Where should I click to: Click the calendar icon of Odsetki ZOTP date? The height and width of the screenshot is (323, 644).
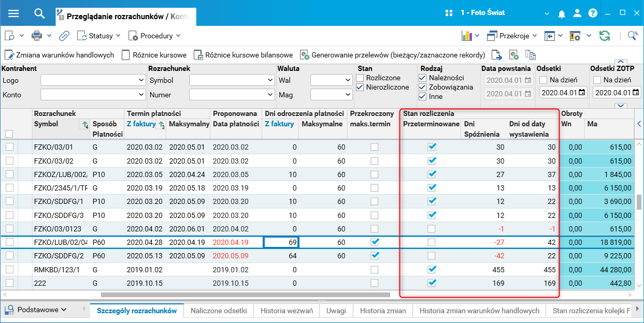pyautogui.click(x=635, y=93)
